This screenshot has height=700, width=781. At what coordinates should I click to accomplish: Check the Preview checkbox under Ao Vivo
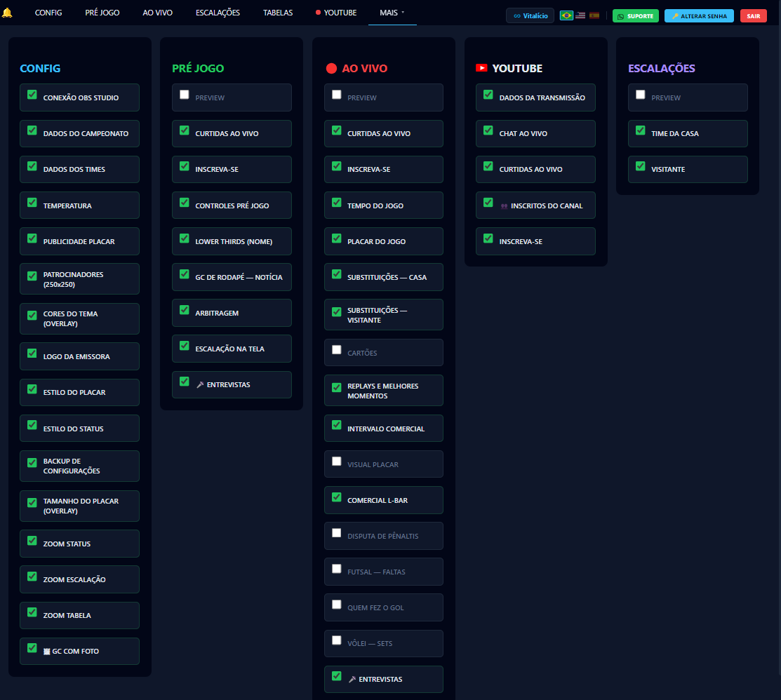337,95
